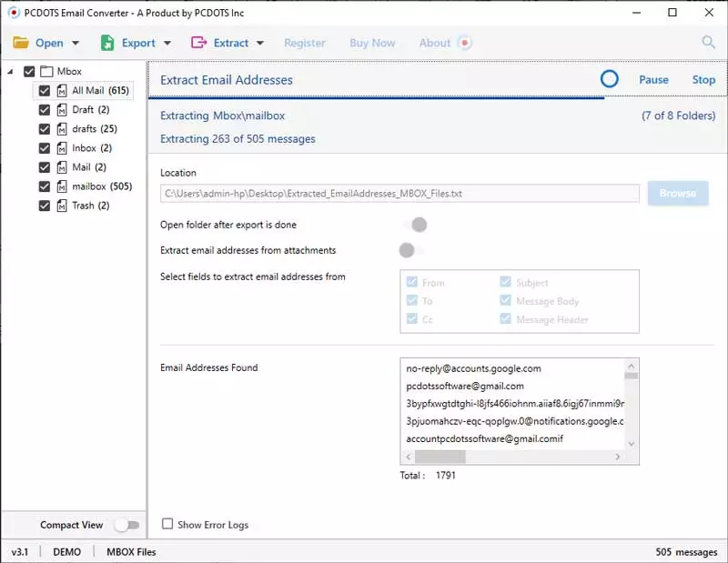
Task: Open the Open dropdown arrow
Action: click(x=76, y=43)
